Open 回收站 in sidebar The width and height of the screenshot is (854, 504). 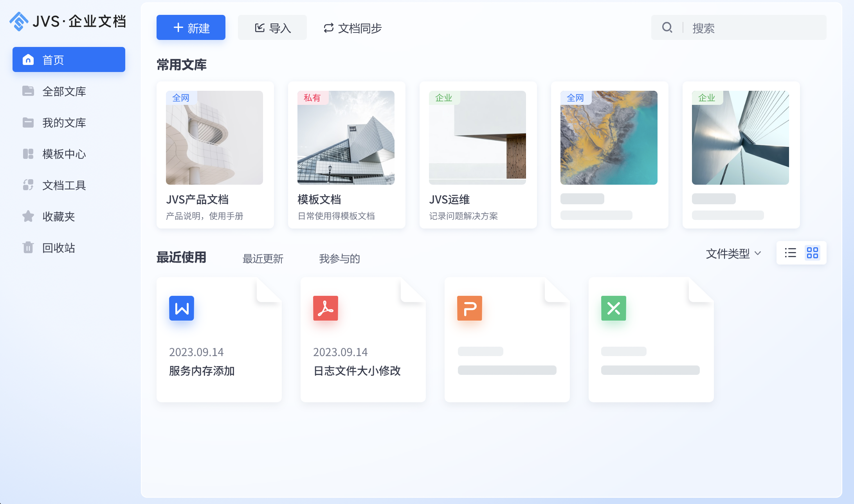click(x=69, y=247)
